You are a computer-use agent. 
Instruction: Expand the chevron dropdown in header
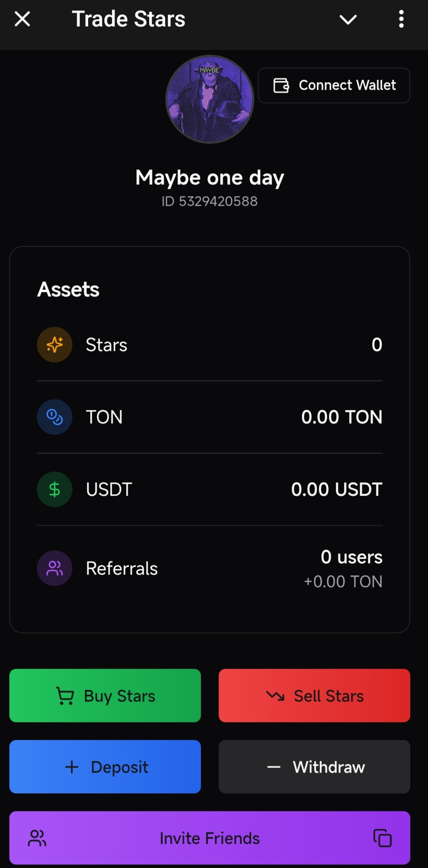[348, 19]
